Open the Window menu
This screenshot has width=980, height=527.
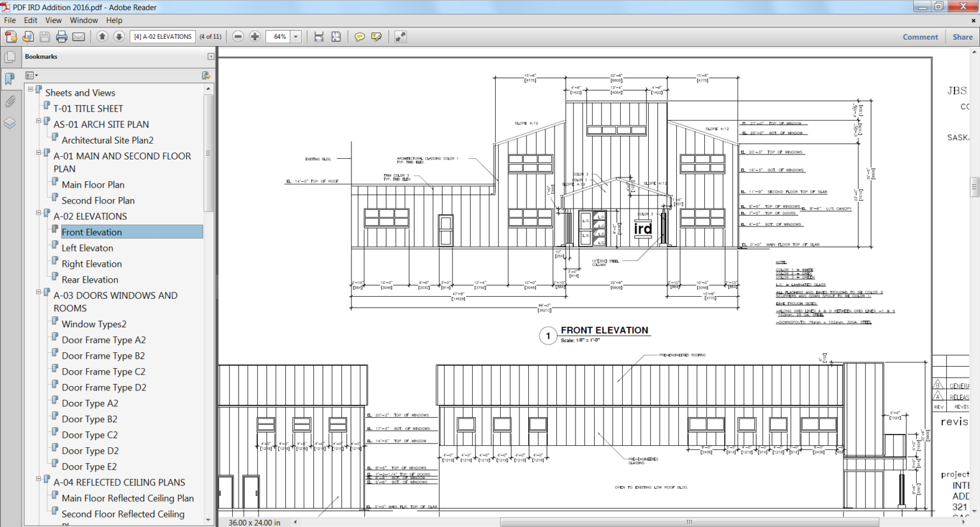tap(84, 20)
